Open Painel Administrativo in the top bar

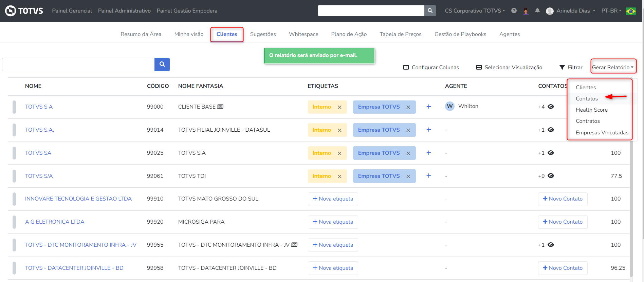[124, 11]
